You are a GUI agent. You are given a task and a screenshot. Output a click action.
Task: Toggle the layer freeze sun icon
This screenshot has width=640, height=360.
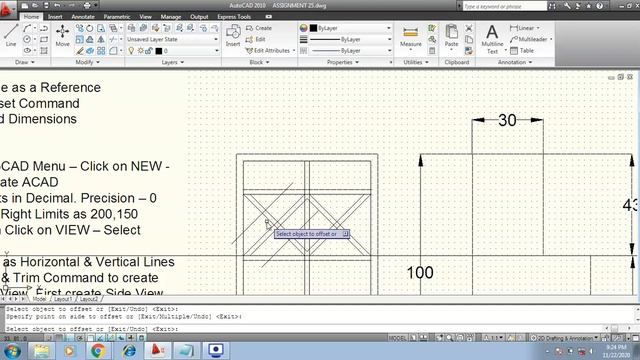(x=140, y=51)
